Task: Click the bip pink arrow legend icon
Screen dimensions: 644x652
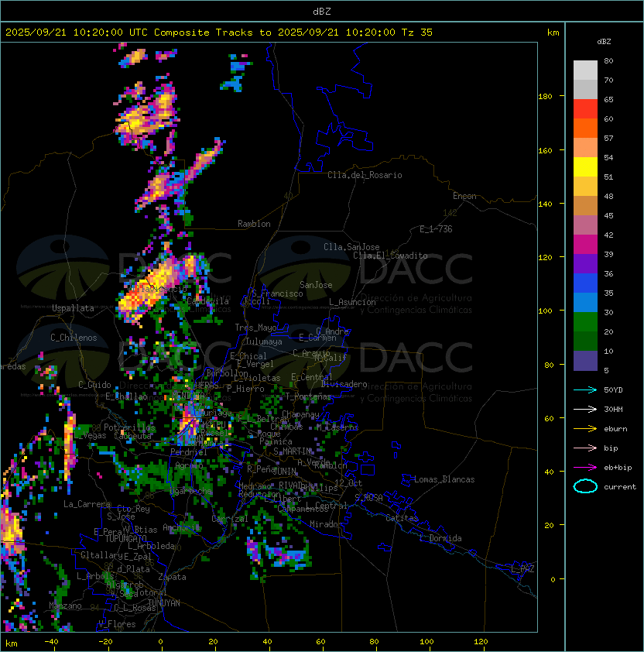Action: pos(585,448)
